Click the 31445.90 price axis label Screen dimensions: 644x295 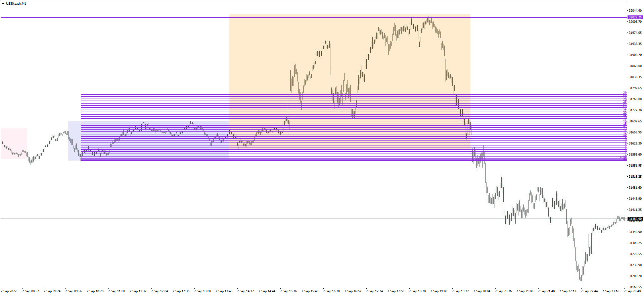[x=635, y=199]
